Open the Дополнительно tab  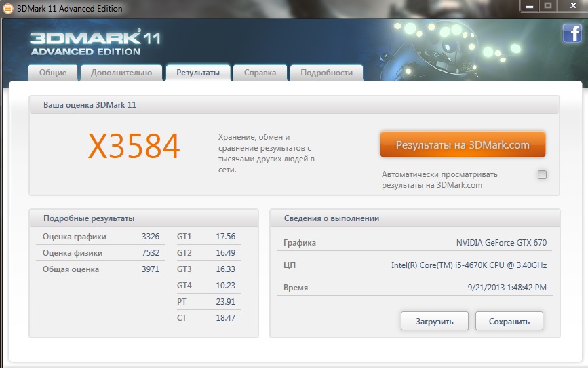coord(121,73)
